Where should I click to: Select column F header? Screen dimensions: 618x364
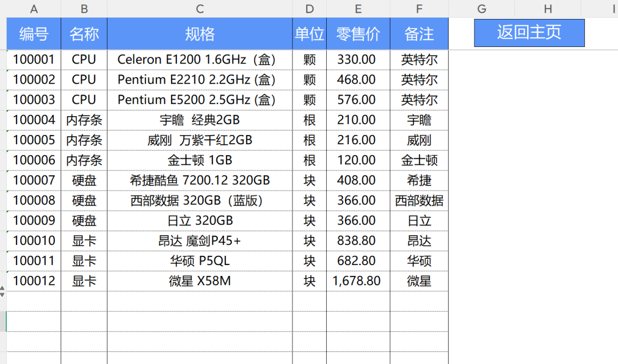[x=419, y=9]
